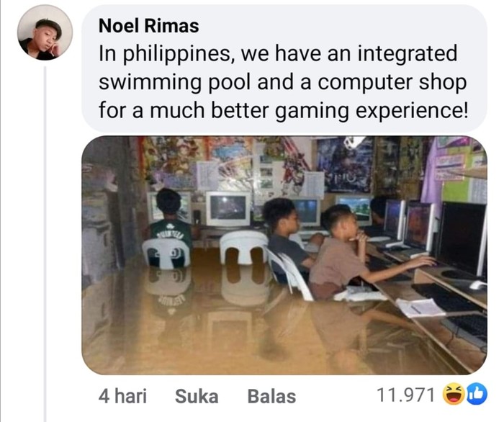
Task: Open the flooded computer shop photo attachment
Action: tap(284, 255)
